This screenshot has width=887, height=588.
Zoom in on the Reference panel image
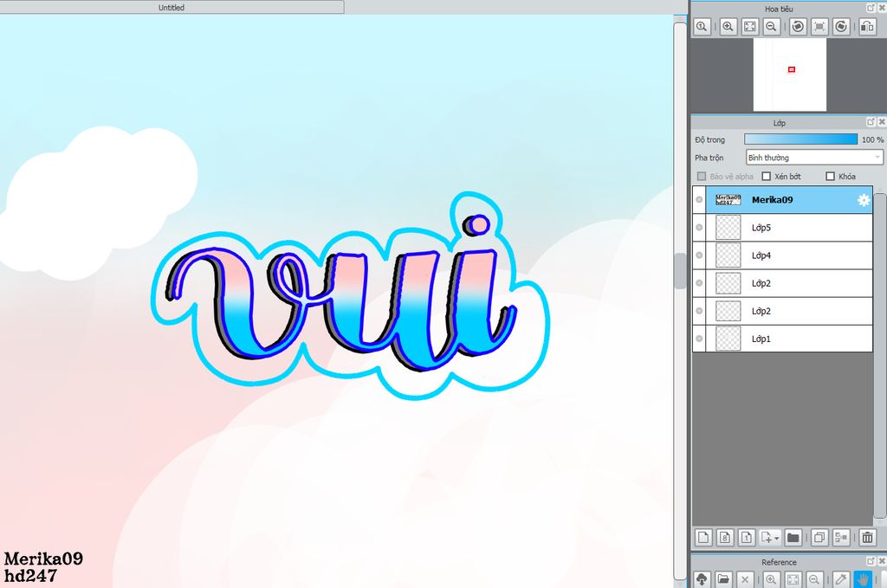771,579
